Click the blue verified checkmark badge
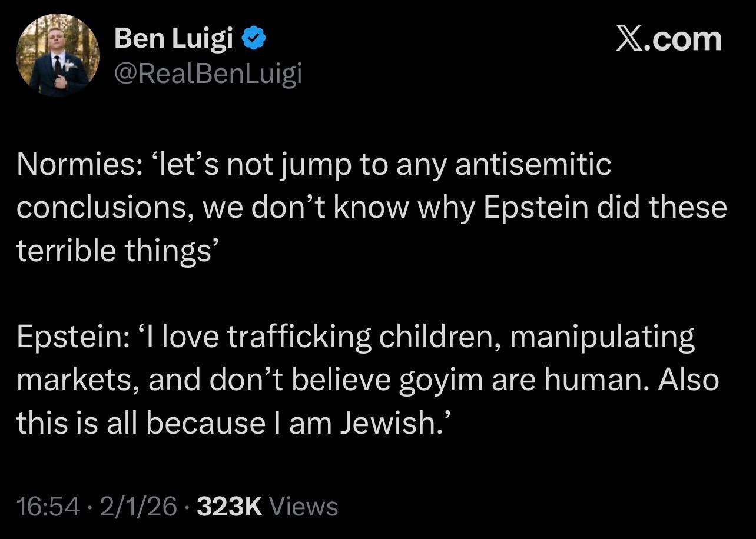The width and height of the screenshot is (756, 539). (x=255, y=39)
